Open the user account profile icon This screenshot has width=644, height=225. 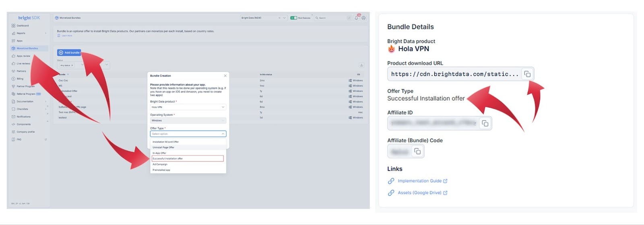click(363, 18)
